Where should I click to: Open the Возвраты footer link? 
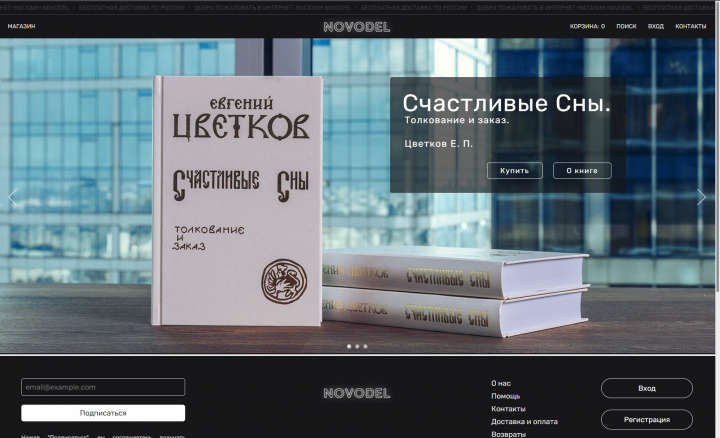[x=508, y=434]
